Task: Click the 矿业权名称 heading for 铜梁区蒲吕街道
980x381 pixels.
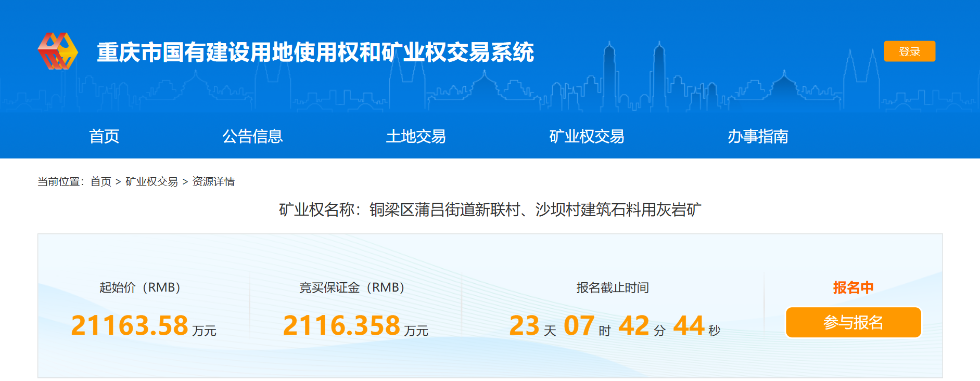Action: tap(490, 209)
